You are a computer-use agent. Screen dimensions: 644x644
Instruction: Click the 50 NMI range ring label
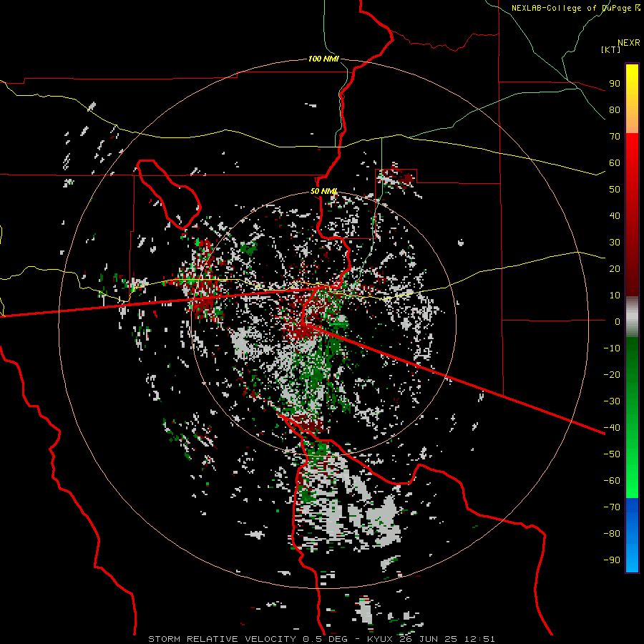coord(323,191)
